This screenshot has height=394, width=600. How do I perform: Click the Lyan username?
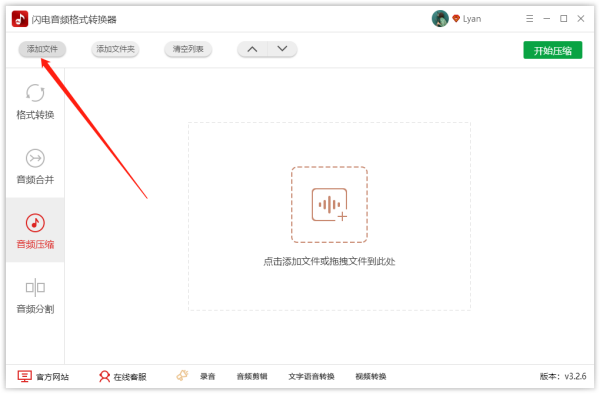click(472, 19)
